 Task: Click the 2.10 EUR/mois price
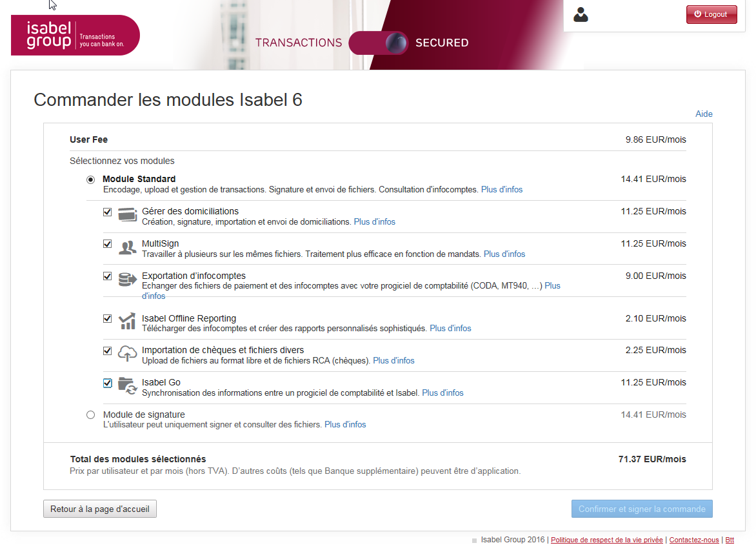(x=656, y=318)
